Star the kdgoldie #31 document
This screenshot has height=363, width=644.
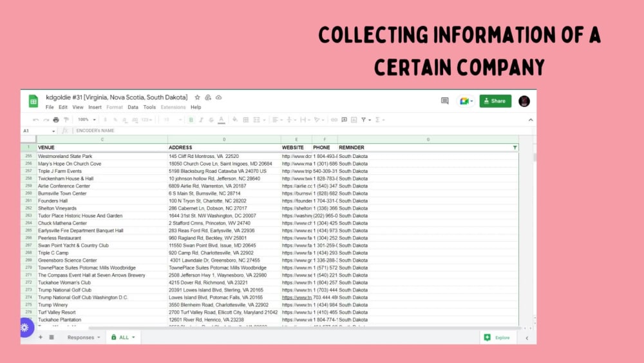(197, 97)
